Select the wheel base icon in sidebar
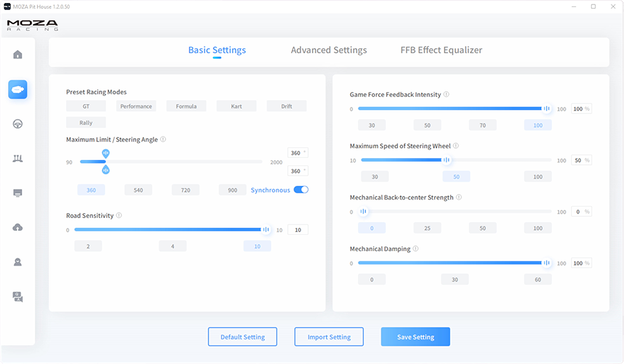 point(18,89)
